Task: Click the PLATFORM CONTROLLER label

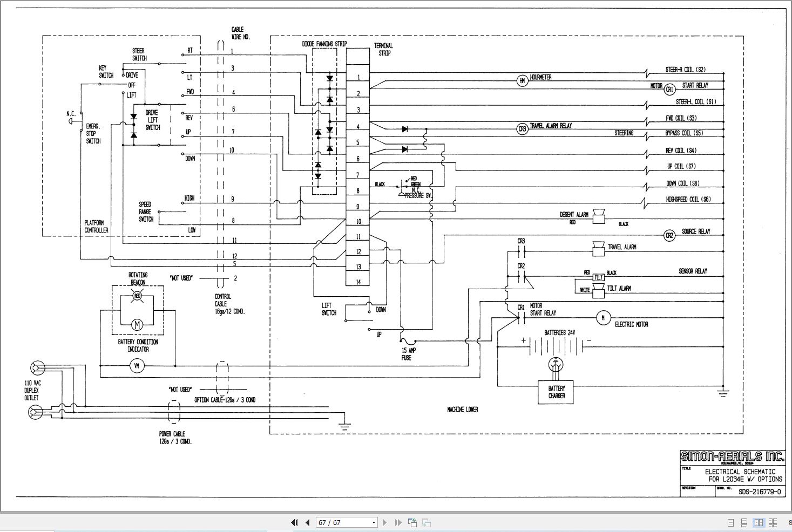Action: 96,226
